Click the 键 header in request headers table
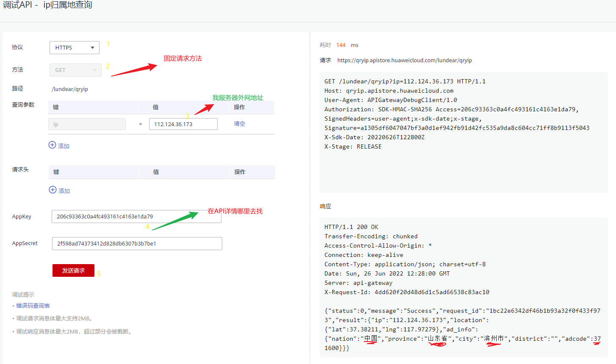This screenshot has width=616, height=364. coord(56,172)
